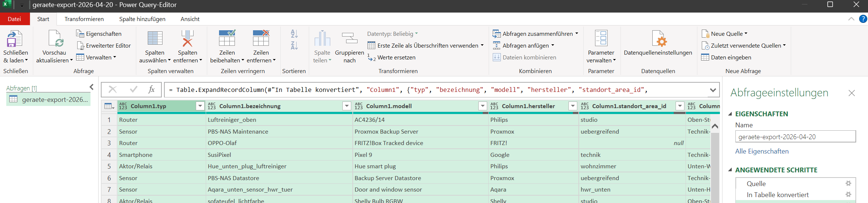Expand the formula bar
The width and height of the screenshot is (868, 203).
713,90
